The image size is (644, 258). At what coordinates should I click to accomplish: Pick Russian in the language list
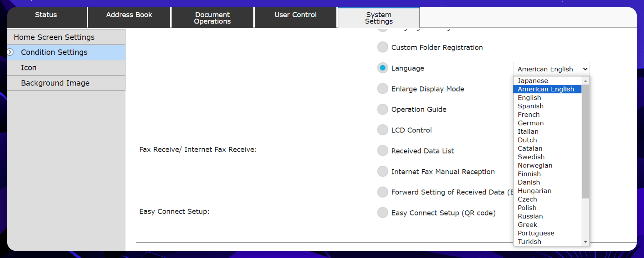pyautogui.click(x=547, y=216)
